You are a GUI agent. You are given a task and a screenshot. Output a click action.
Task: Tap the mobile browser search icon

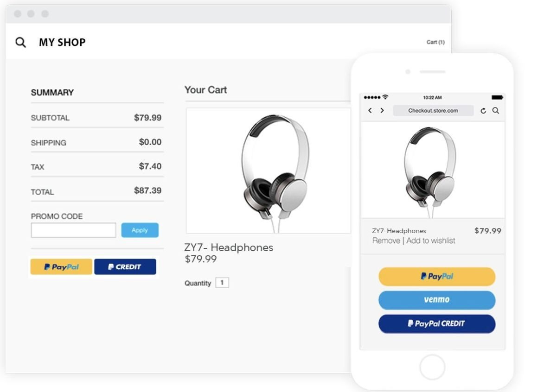point(495,111)
